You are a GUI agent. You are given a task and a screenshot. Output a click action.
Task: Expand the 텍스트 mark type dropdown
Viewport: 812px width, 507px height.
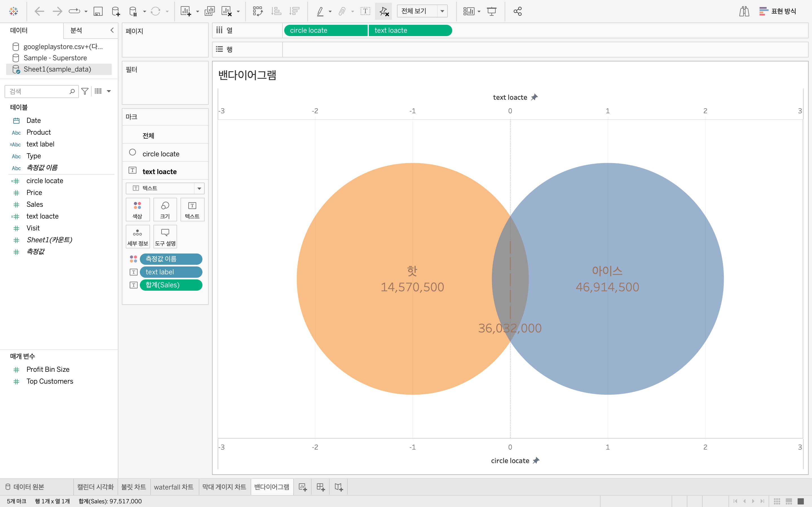(199, 188)
